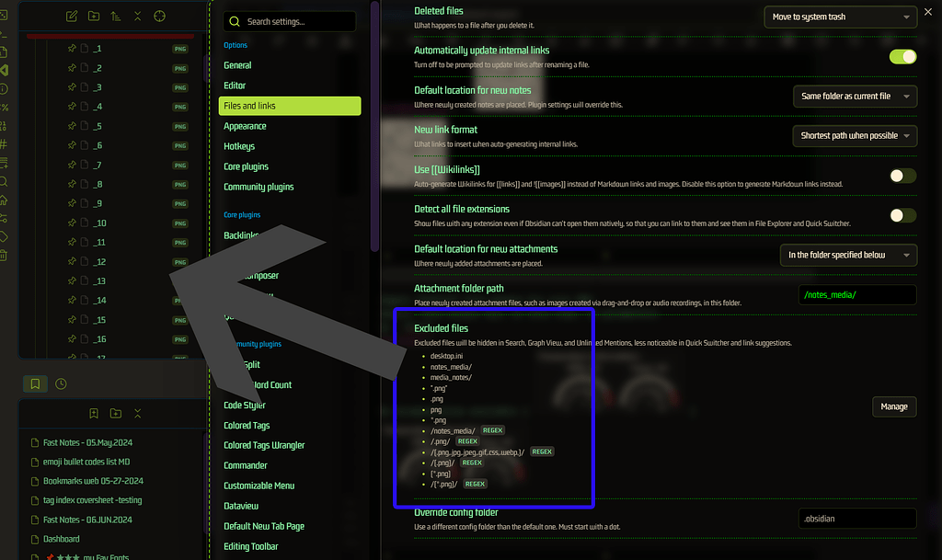
Task: Disable Automatically update internal links
Action: 901,56
